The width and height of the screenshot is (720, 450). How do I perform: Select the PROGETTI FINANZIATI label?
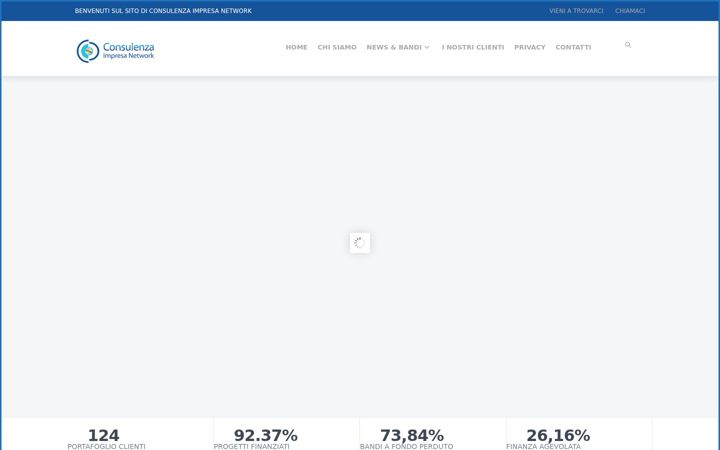[252, 446]
